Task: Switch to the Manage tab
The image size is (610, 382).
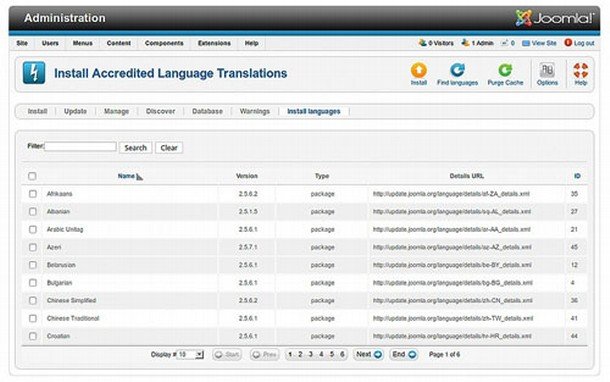Action: [116, 112]
